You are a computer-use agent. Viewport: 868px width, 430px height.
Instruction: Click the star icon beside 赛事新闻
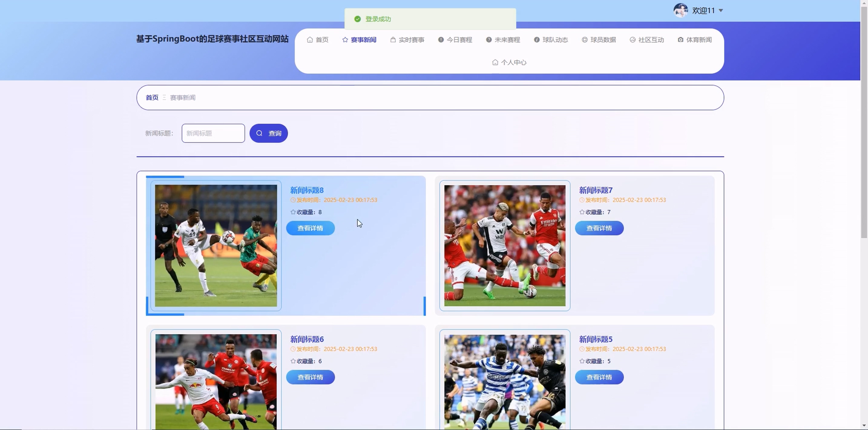tap(345, 40)
